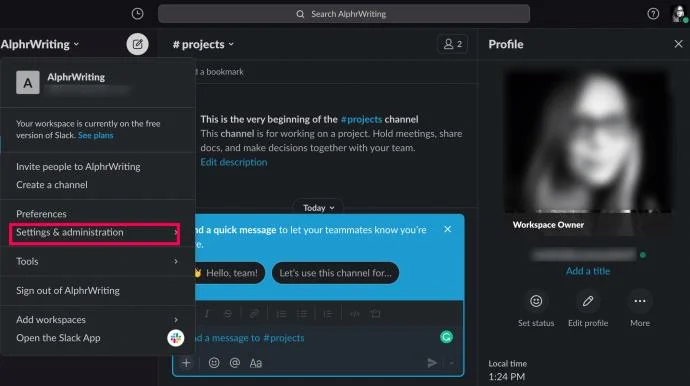Click the profile photo
Screen dimensions: 690x386
click(x=587, y=142)
